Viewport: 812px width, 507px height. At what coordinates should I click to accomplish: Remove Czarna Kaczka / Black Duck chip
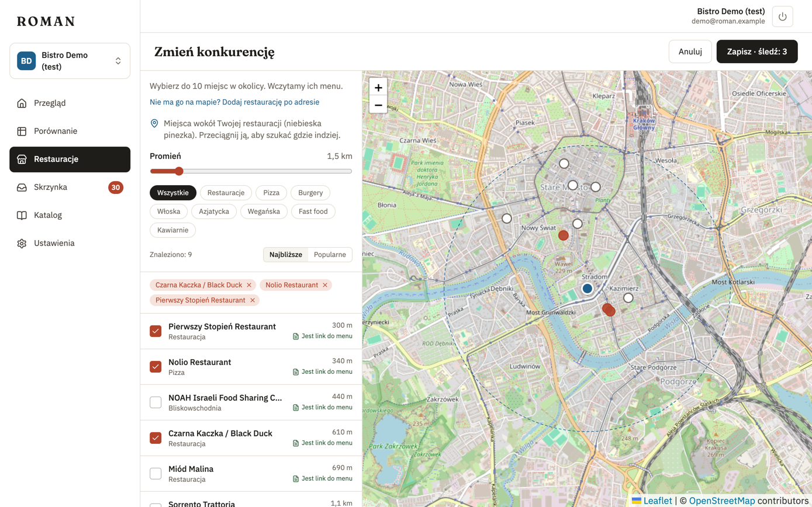[249, 285]
